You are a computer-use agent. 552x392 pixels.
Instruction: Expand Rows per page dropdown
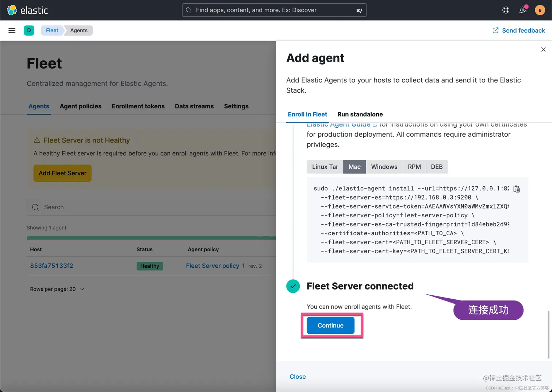[x=57, y=289]
